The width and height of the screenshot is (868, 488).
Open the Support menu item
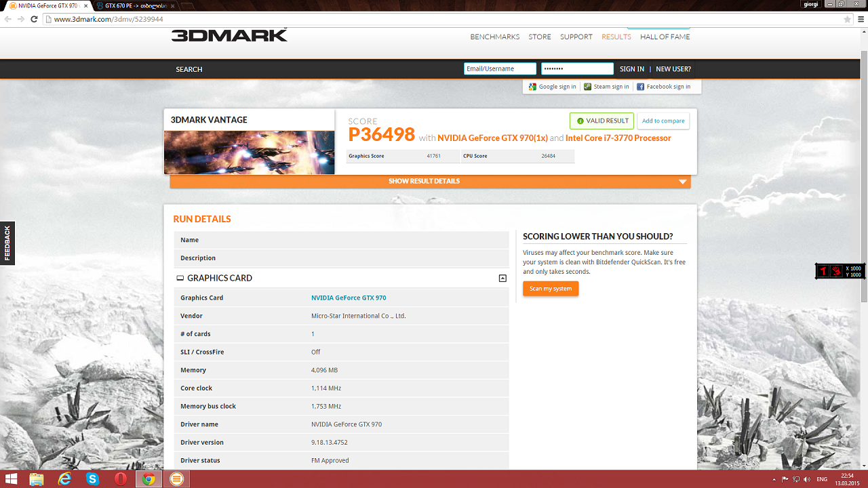pos(576,37)
